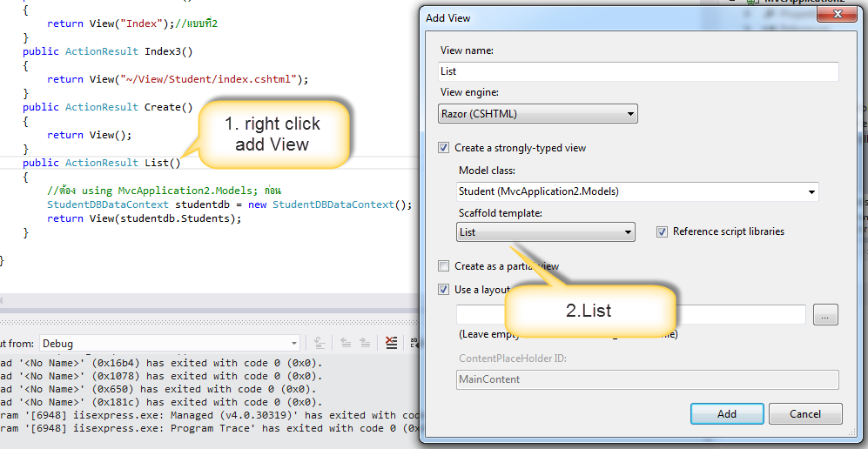This screenshot has width=868, height=449.
Task: Go to previous message in output toolbar
Action: [x=345, y=343]
